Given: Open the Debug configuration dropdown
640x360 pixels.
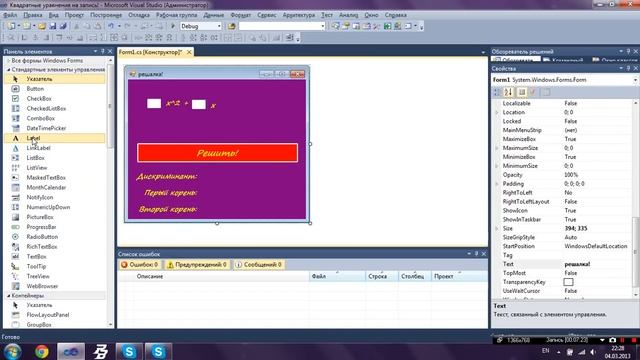Looking at the screenshot, I should point(219,26).
